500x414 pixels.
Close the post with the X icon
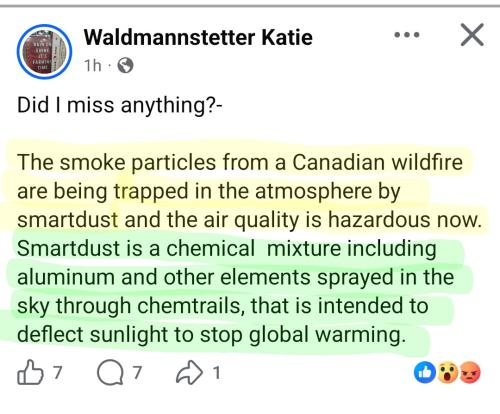click(472, 34)
